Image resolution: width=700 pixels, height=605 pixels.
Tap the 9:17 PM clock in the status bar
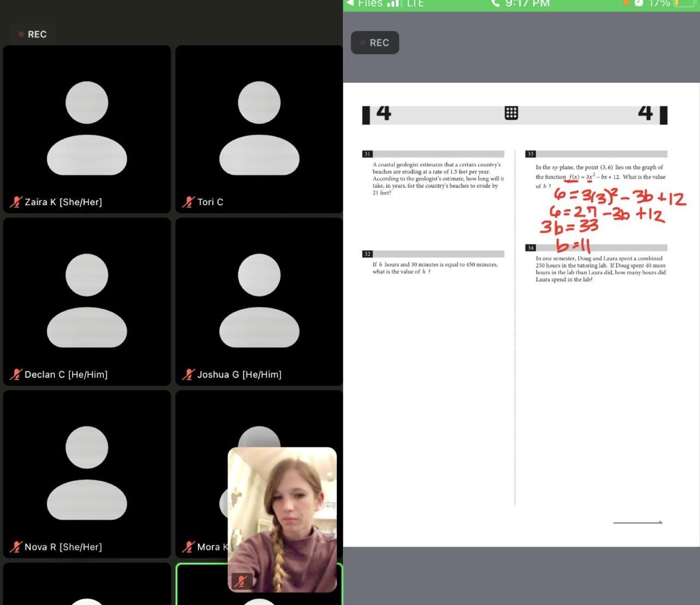[527, 3]
